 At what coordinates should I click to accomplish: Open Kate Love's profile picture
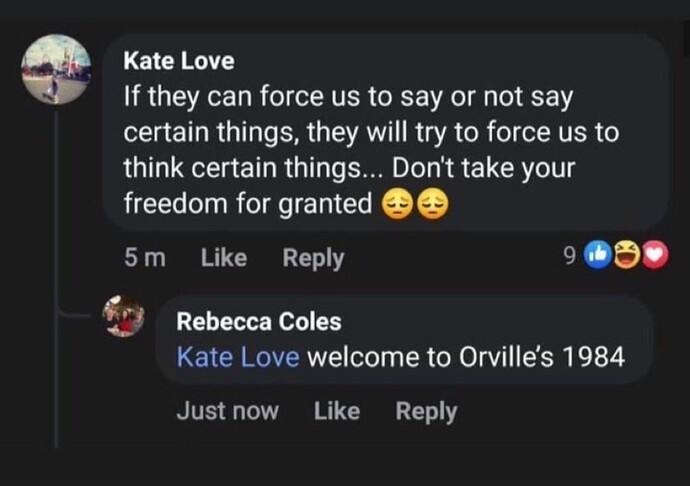56,69
